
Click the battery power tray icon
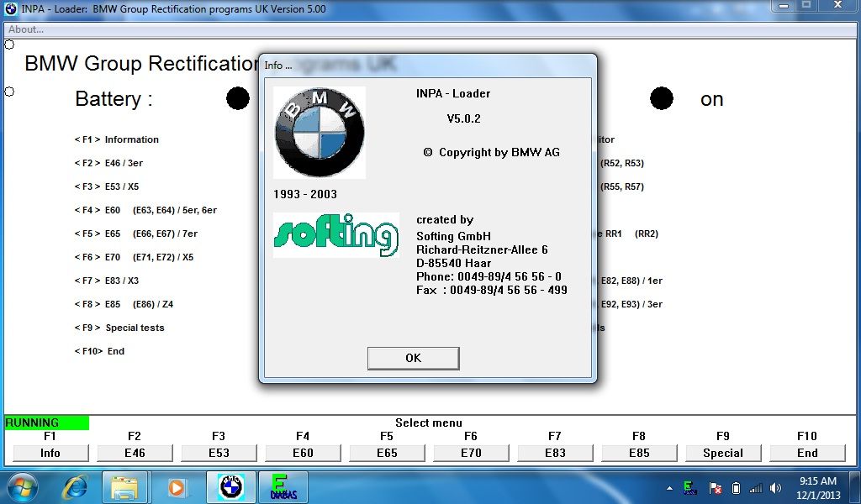pyautogui.click(x=737, y=488)
